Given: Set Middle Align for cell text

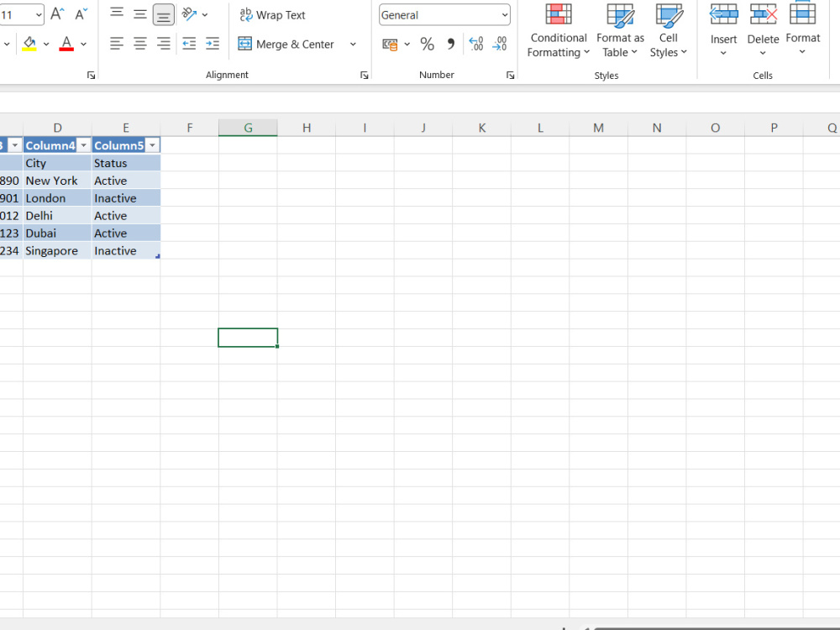Looking at the screenshot, I should 139,14.
